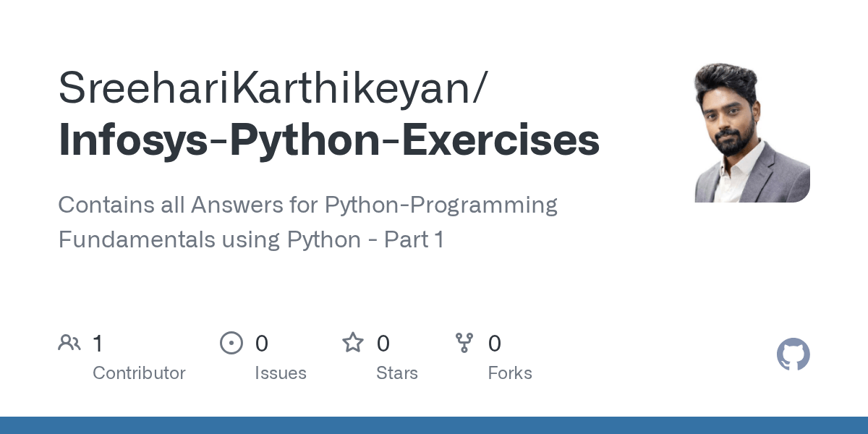Viewport: 868px width, 434px height.
Task: Click the GitHub octocat logo
Action: 793,355
